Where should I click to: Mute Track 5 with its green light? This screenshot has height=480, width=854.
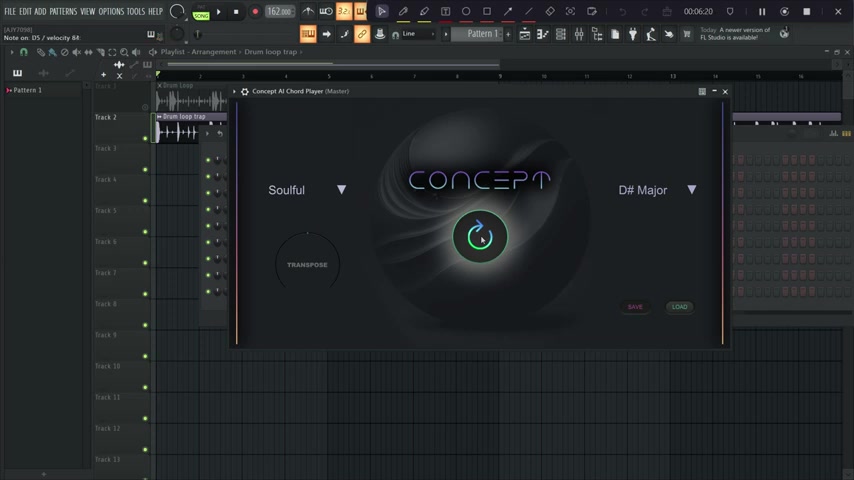pyautogui.click(x=145, y=232)
